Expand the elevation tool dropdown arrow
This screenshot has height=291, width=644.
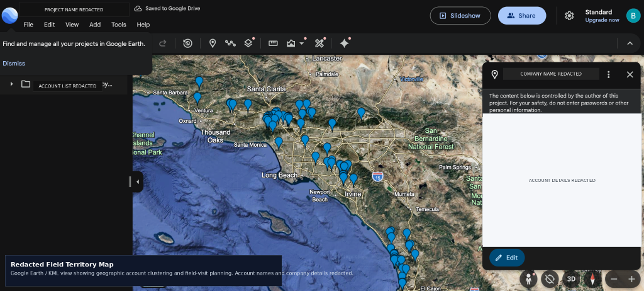coord(302,43)
